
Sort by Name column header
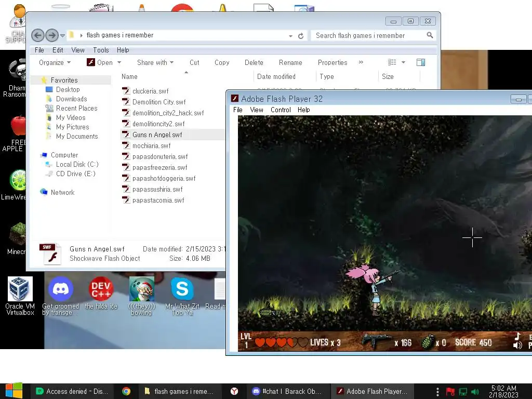click(x=129, y=77)
